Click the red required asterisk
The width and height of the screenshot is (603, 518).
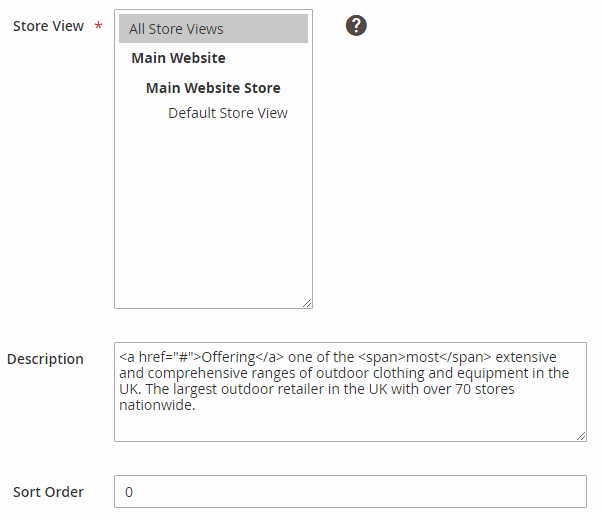[x=98, y=26]
